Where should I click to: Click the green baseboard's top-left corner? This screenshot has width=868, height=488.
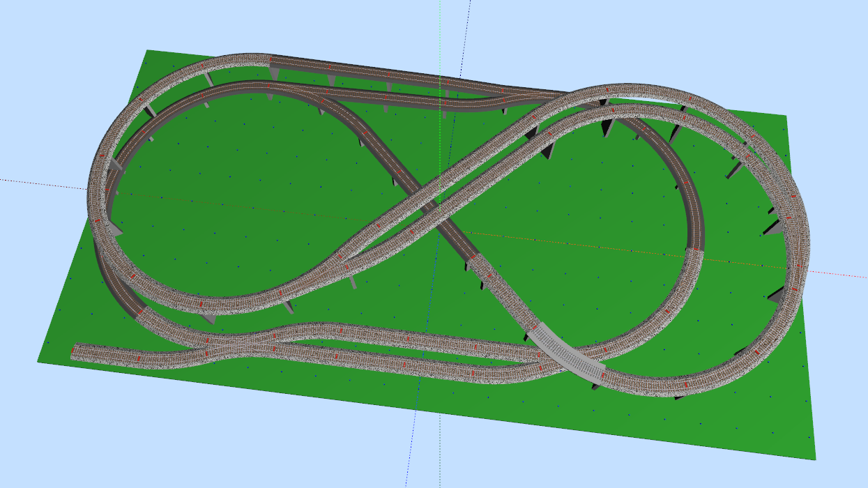click(x=147, y=51)
